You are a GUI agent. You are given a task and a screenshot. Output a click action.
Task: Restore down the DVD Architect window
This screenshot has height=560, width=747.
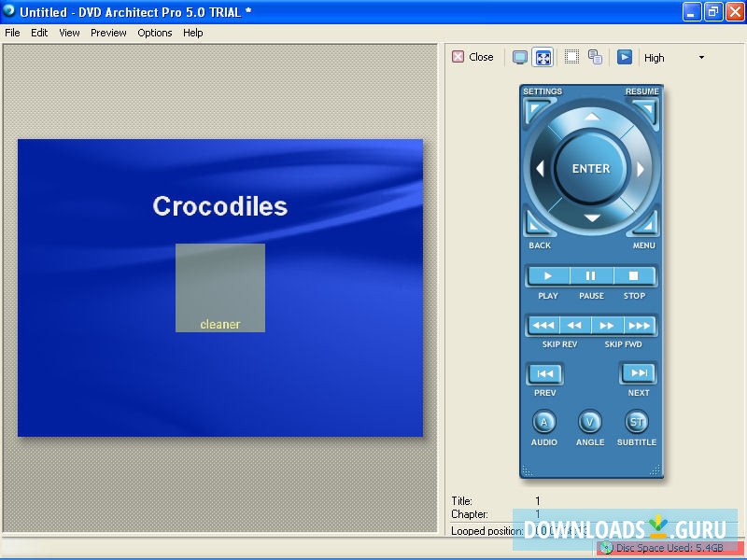713,12
